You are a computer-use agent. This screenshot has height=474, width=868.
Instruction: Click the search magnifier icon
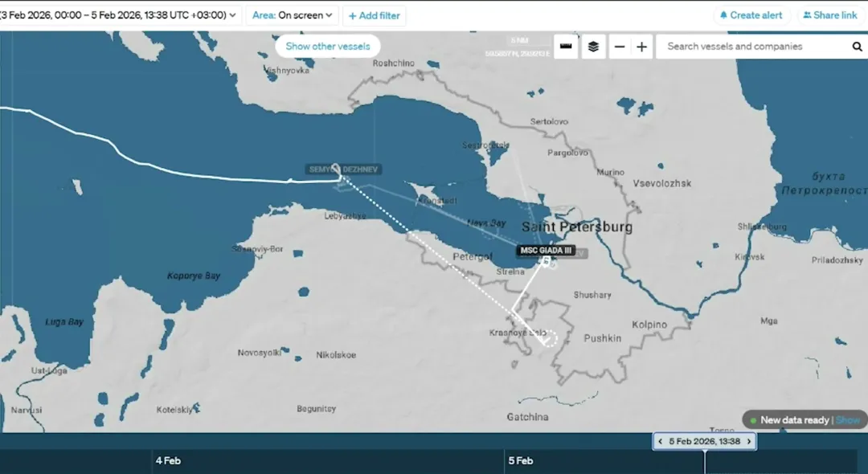tap(857, 47)
